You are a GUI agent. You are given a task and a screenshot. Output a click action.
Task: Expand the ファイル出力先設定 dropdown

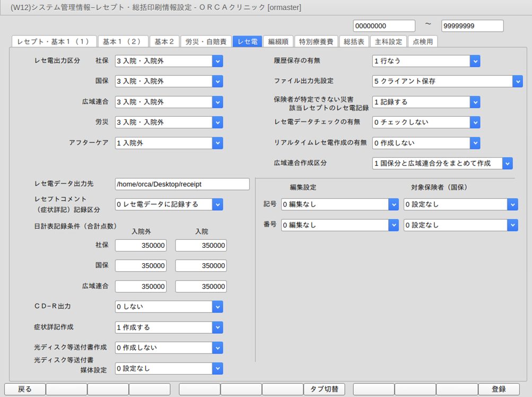point(518,81)
